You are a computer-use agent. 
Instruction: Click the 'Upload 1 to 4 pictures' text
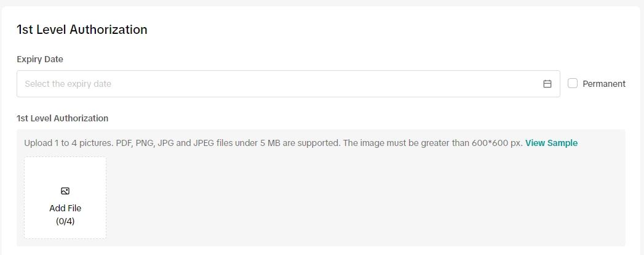pos(68,143)
